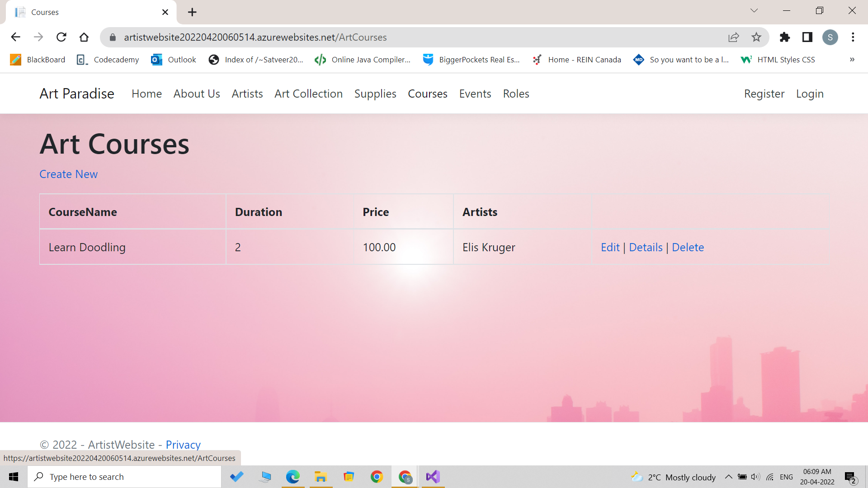
Task: Edit the Learn Doodling course
Action: click(x=610, y=247)
